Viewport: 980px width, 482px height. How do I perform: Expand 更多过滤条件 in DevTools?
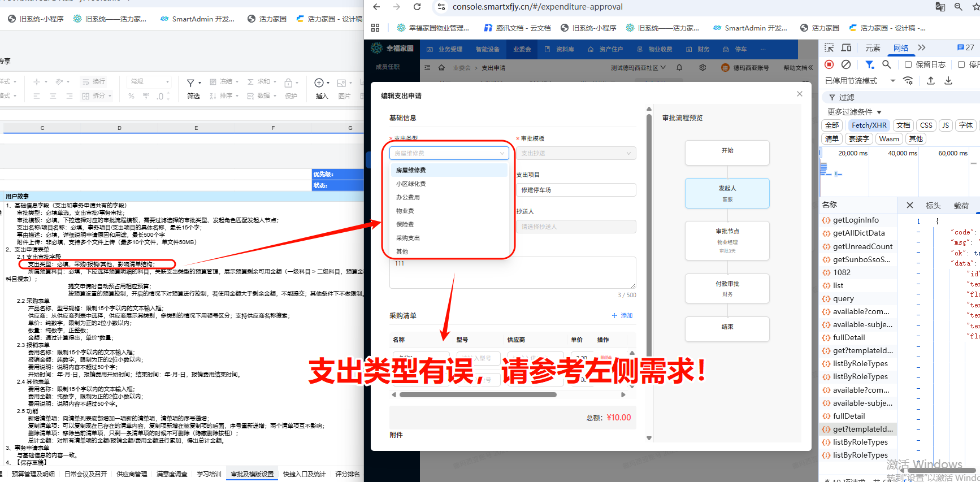[x=854, y=112]
